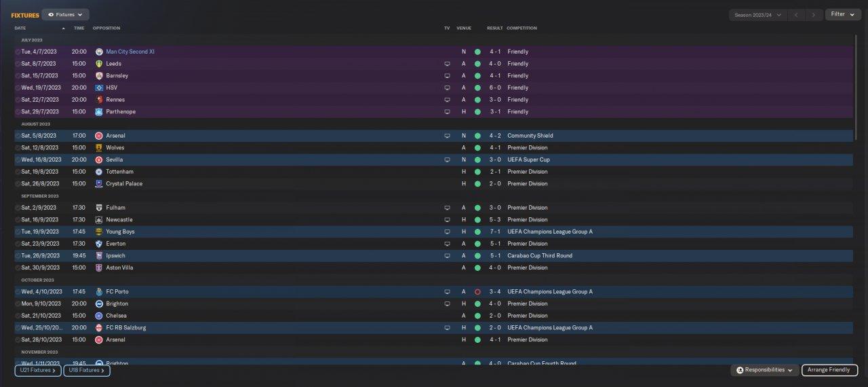Image resolution: width=868 pixels, height=387 pixels.
Task: Click the HSV club crest
Action: (99, 88)
